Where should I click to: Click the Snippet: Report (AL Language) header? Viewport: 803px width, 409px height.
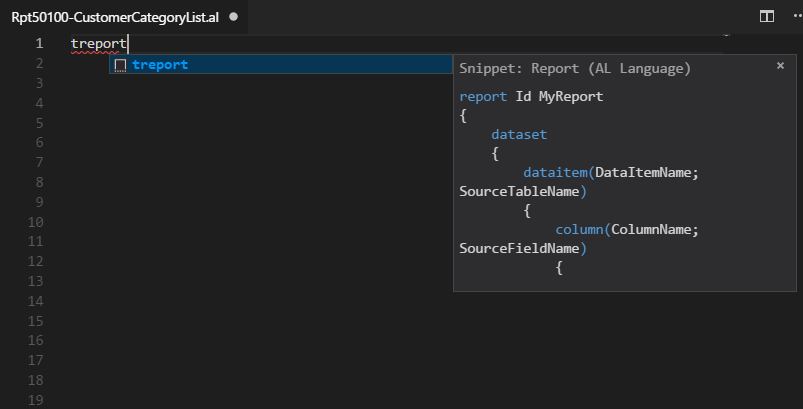tap(575, 69)
